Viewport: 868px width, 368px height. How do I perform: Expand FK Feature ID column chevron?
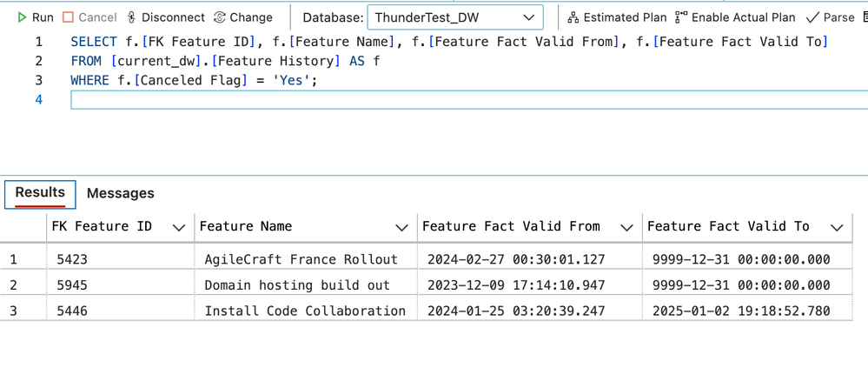[179, 227]
